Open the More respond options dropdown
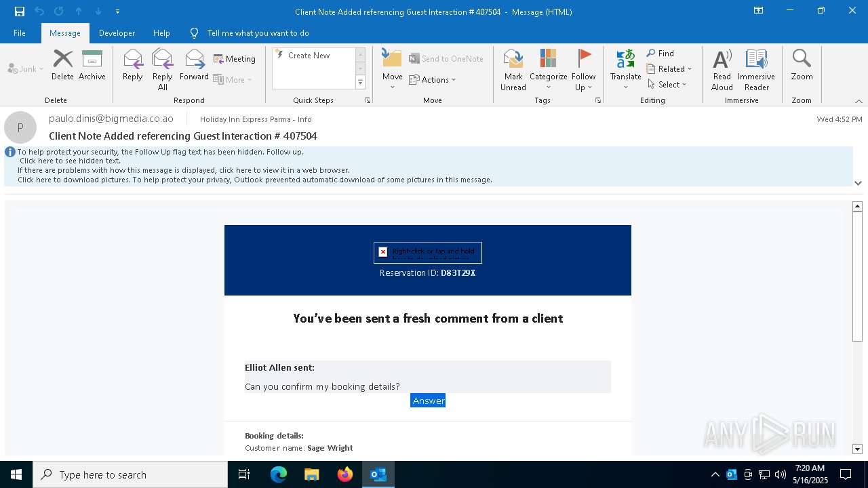 pos(233,79)
